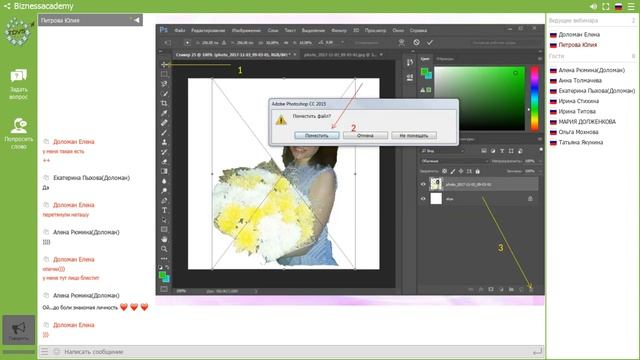This screenshot has height=360, width=640.
Task: Select the Lasso tool
Action: [x=164, y=84]
